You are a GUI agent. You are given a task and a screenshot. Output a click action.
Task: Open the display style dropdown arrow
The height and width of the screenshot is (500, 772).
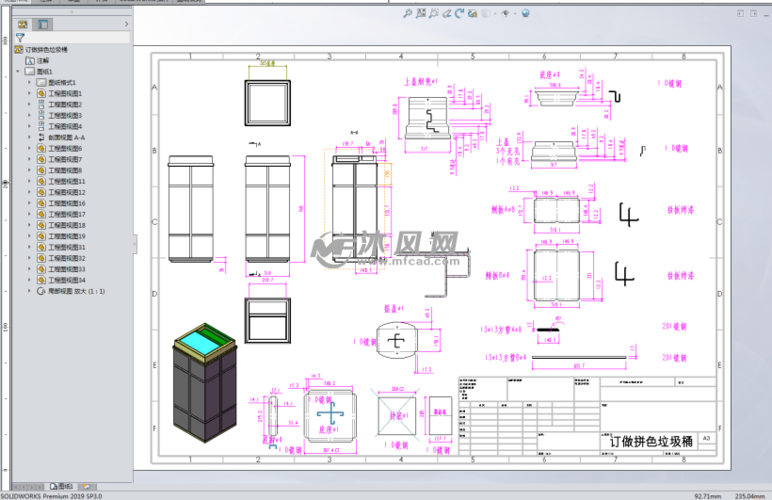click(x=495, y=14)
